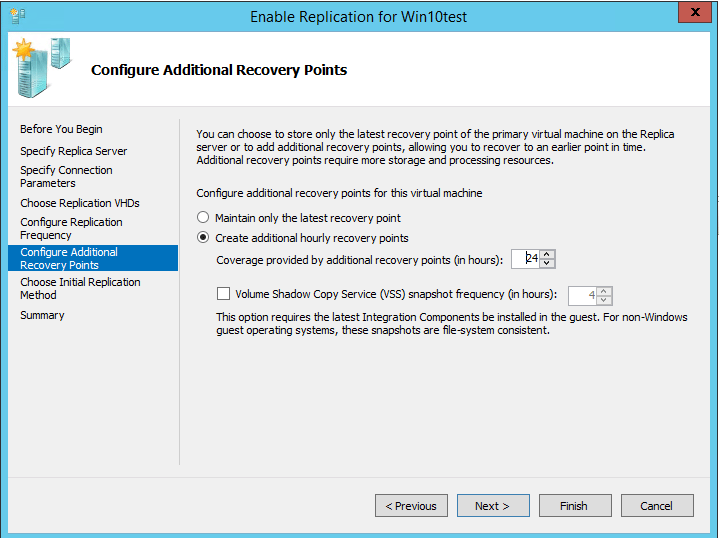Select Create additional hourly recovery points
The width and height of the screenshot is (719, 538).
pyautogui.click(x=204, y=238)
